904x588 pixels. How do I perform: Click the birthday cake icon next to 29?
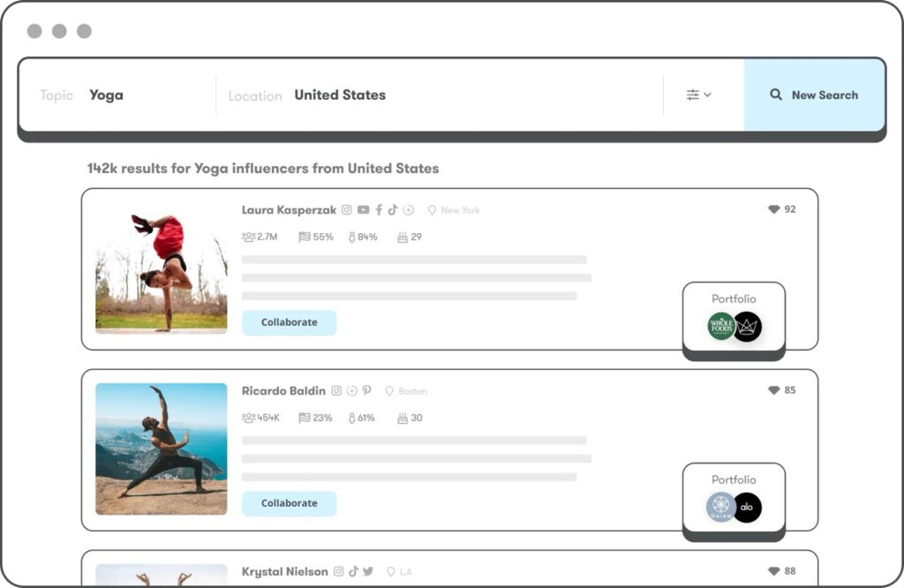403,237
